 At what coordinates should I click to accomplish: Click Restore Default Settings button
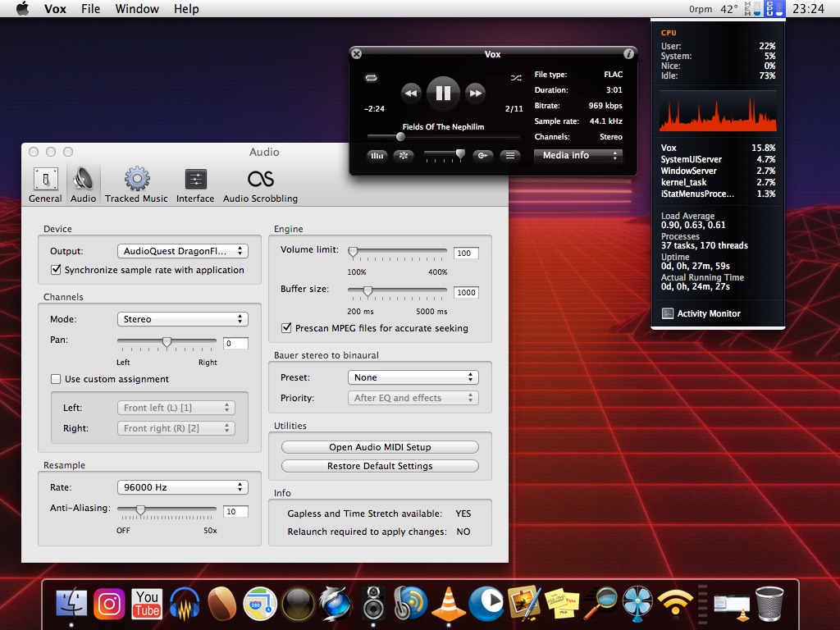380,466
